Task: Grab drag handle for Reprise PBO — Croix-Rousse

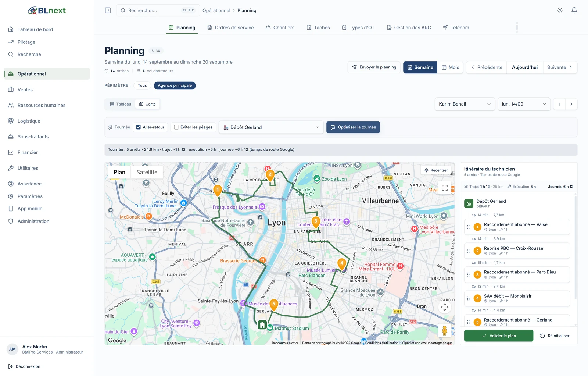Action: [x=468, y=251]
